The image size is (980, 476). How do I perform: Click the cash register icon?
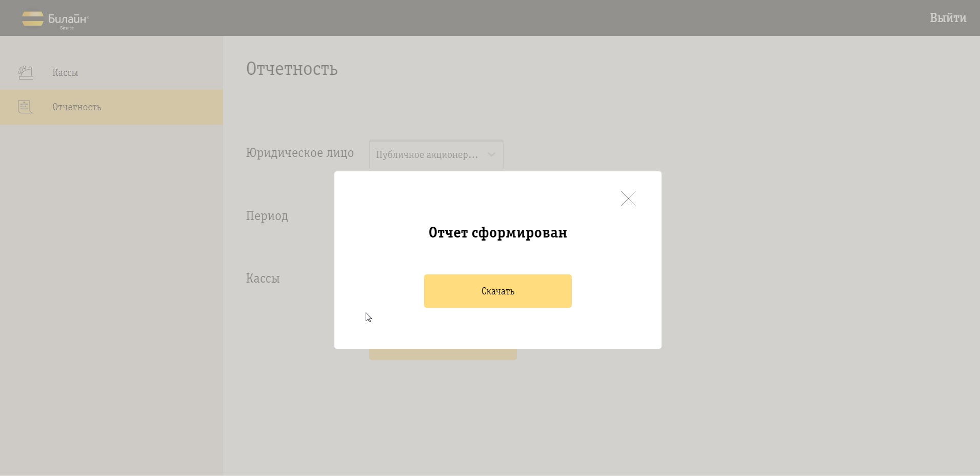(x=26, y=72)
